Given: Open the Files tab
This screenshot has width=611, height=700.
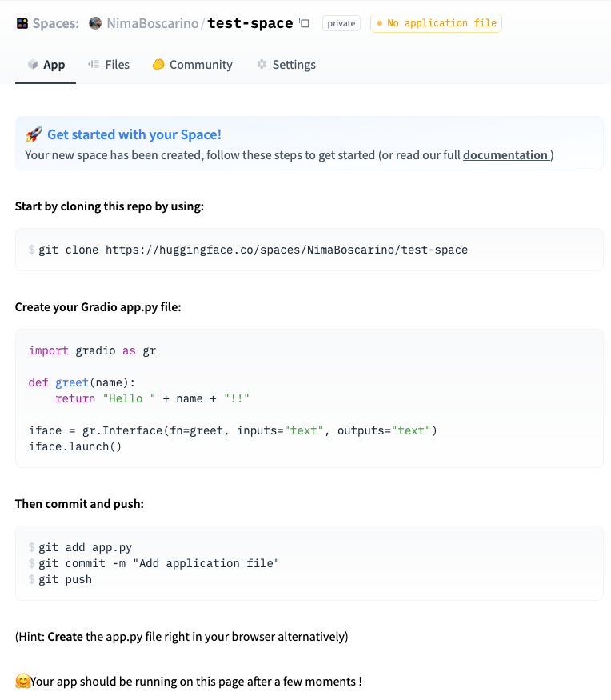Looking at the screenshot, I should 109,65.
